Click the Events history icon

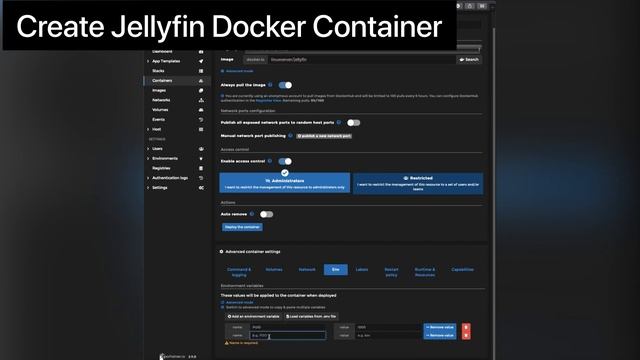(x=201, y=120)
